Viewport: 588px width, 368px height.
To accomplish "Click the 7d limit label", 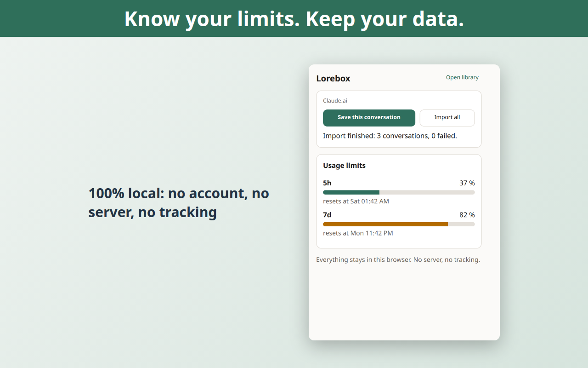I will click(327, 215).
